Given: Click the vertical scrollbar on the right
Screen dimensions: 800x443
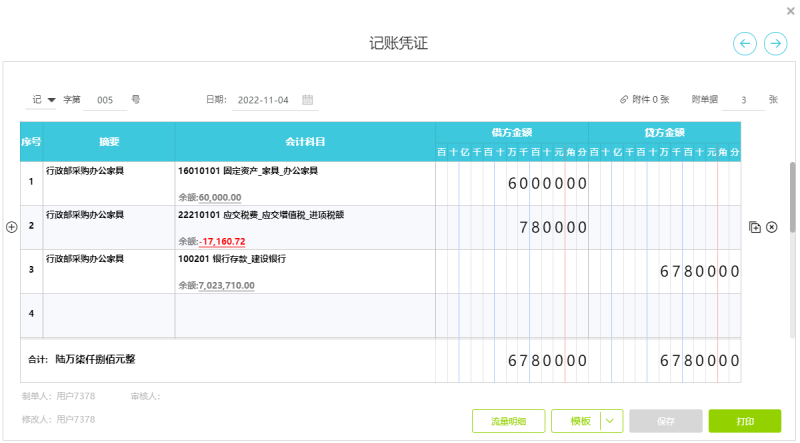Looking at the screenshot, I should [x=793, y=200].
